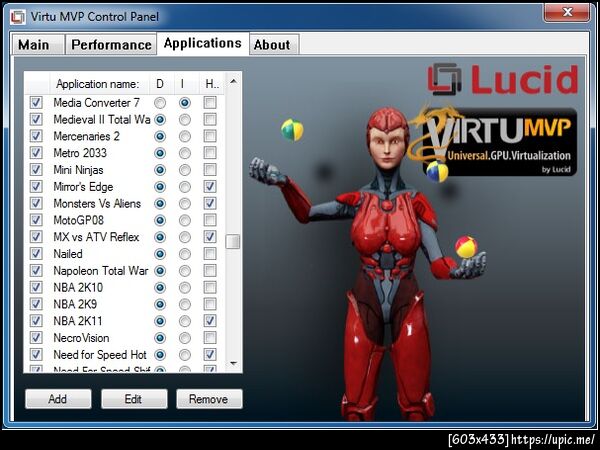
Task: Uncheck the enable box for Nailed
Action: pyautogui.click(x=36, y=254)
